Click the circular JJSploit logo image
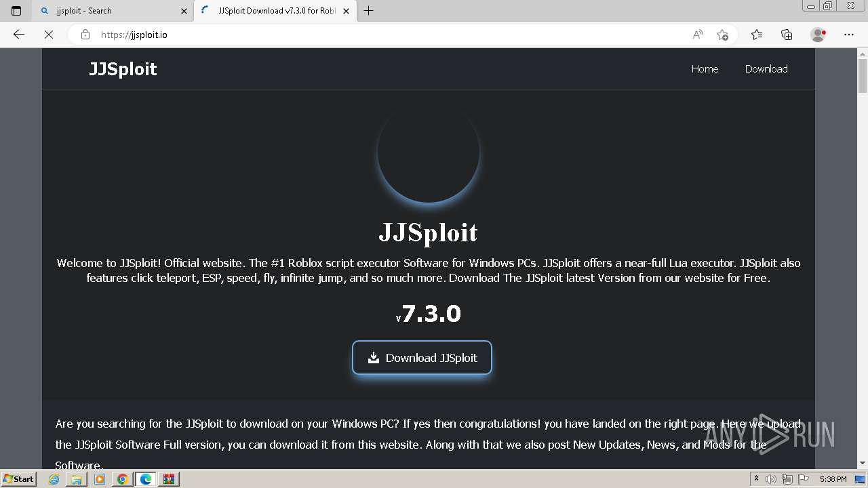The height and width of the screenshot is (488, 868). coord(429,152)
